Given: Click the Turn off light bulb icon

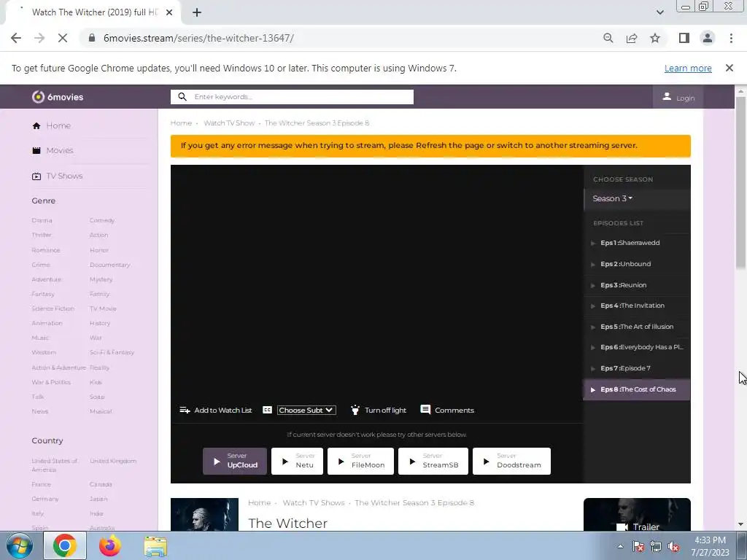Looking at the screenshot, I should click(x=355, y=410).
